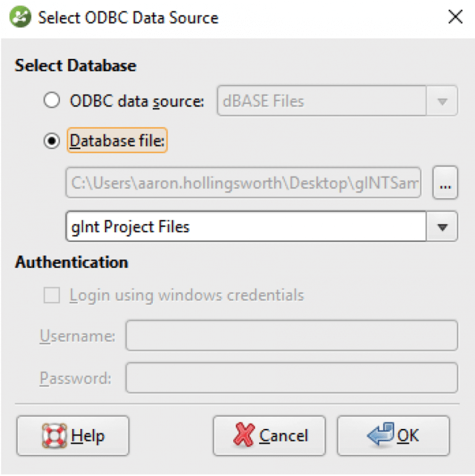Select the Database file radio button

pyautogui.click(x=51, y=141)
